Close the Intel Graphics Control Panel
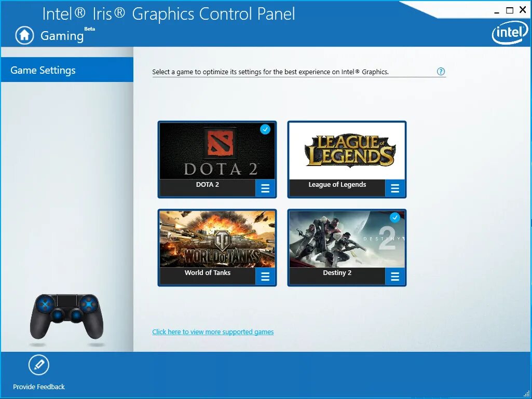This screenshot has width=532, height=399. click(x=523, y=10)
